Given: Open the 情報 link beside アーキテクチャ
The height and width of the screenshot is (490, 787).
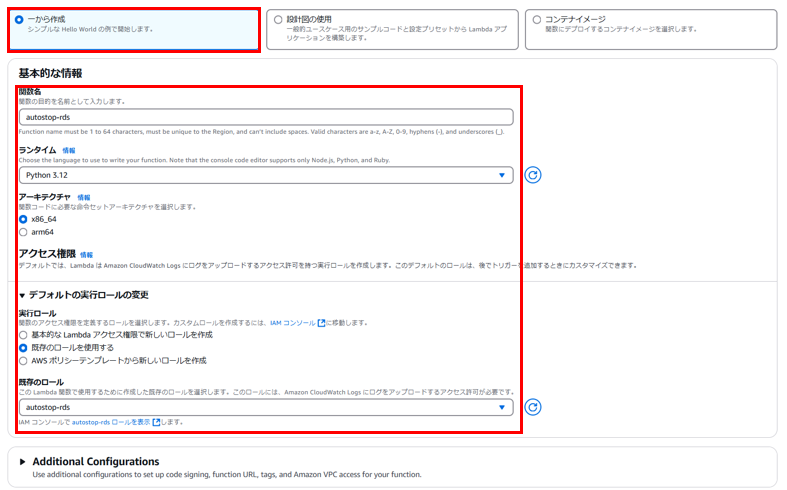Looking at the screenshot, I should 84,198.
